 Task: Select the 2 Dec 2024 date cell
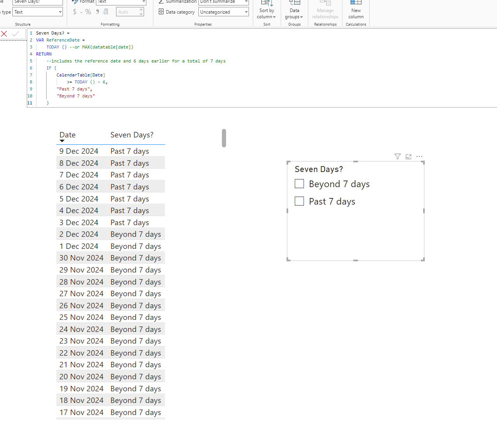(x=79, y=234)
